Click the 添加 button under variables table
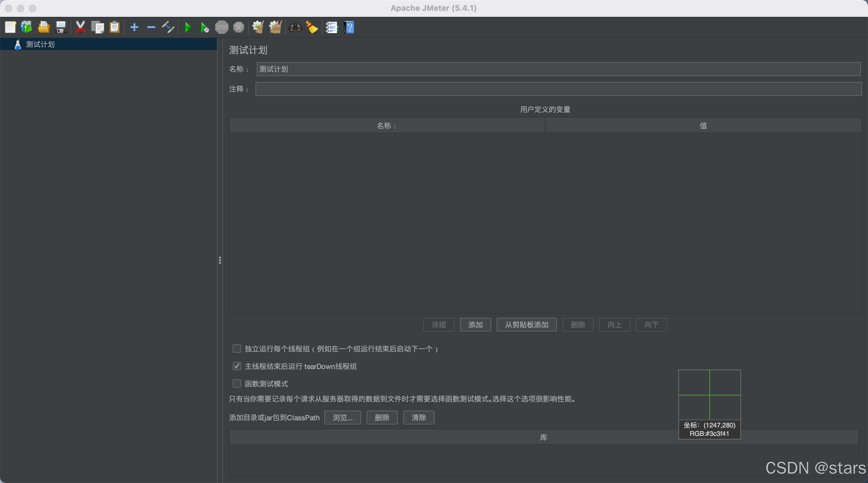Viewport: 868px width, 483px height. point(476,325)
